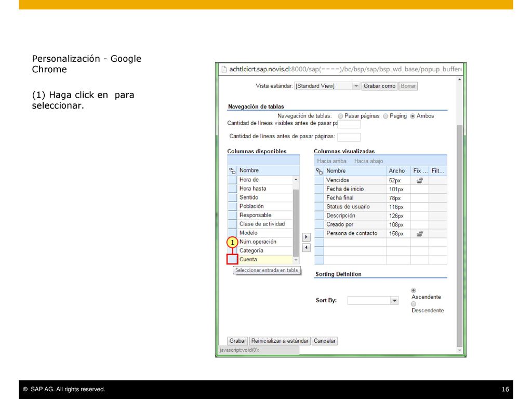Select the Ambos radio option

coord(413,116)
